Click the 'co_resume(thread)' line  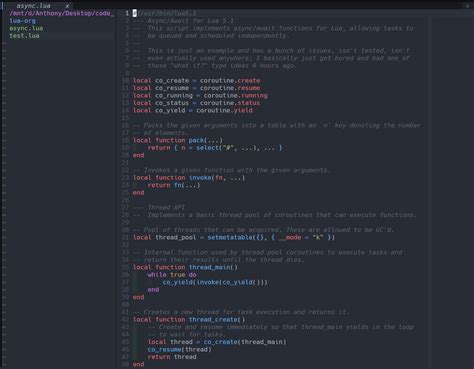point(180,349)
